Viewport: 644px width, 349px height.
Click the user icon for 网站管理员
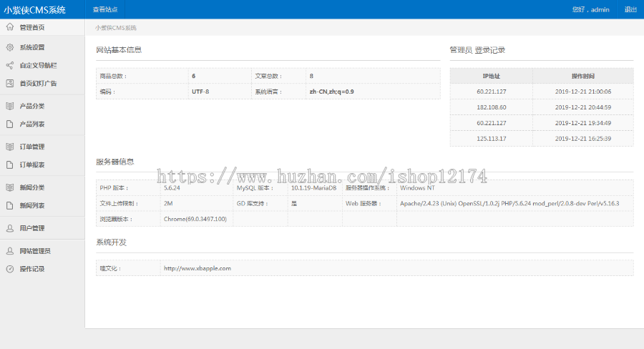10,251
